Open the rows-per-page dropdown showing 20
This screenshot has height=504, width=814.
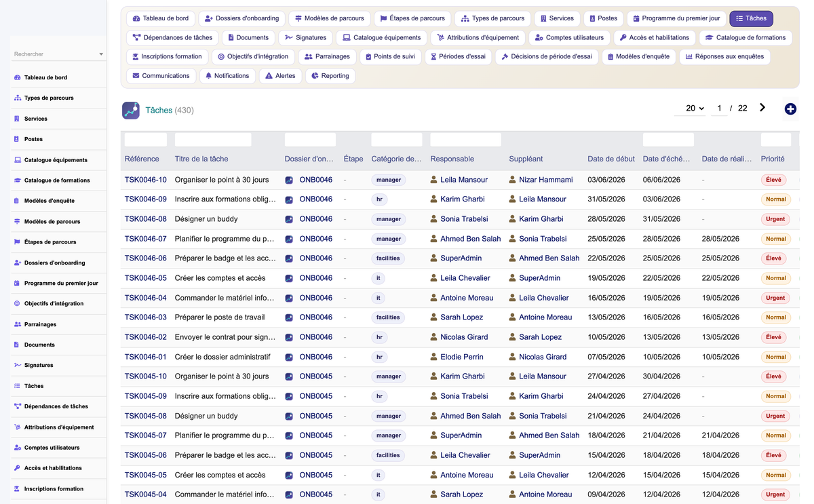(x=691, y=109)
